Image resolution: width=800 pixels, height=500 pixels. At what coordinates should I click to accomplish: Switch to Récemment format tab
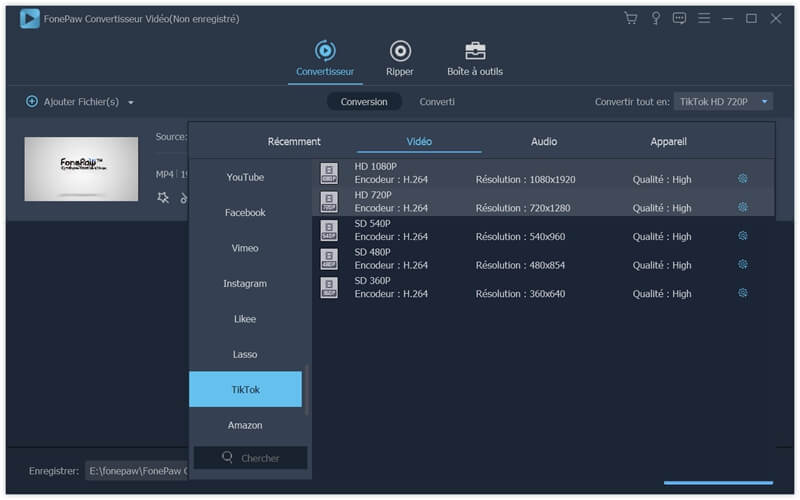[x=294, y=141]
